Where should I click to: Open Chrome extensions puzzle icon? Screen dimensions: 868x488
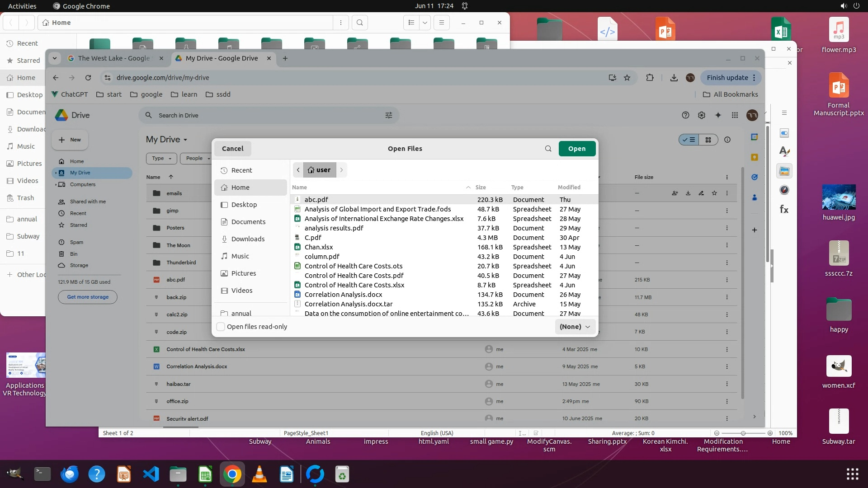[x=650, y=78]
